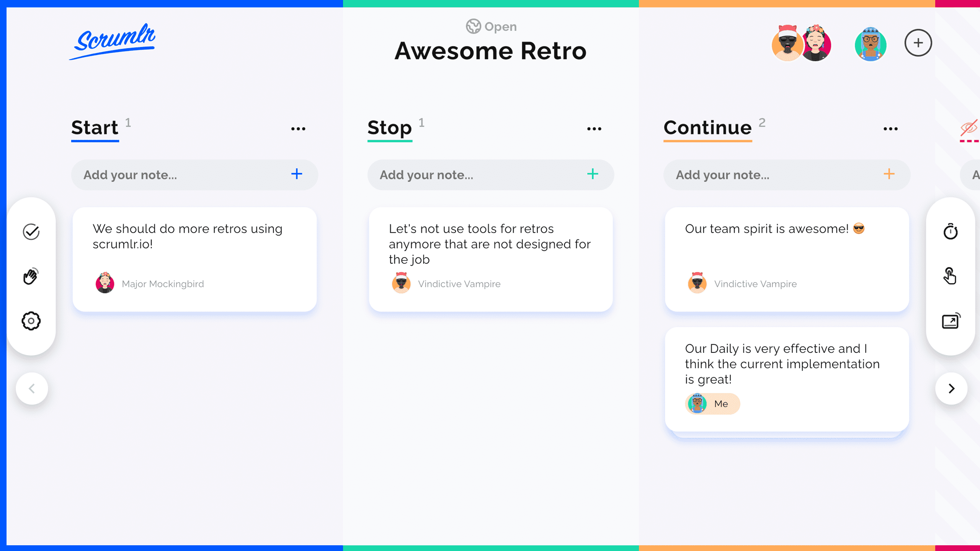Click the checkmark/done icon in sidebar
Image resolution: width=980 pixels, height=551 pixels.
[x=32, y=231]
